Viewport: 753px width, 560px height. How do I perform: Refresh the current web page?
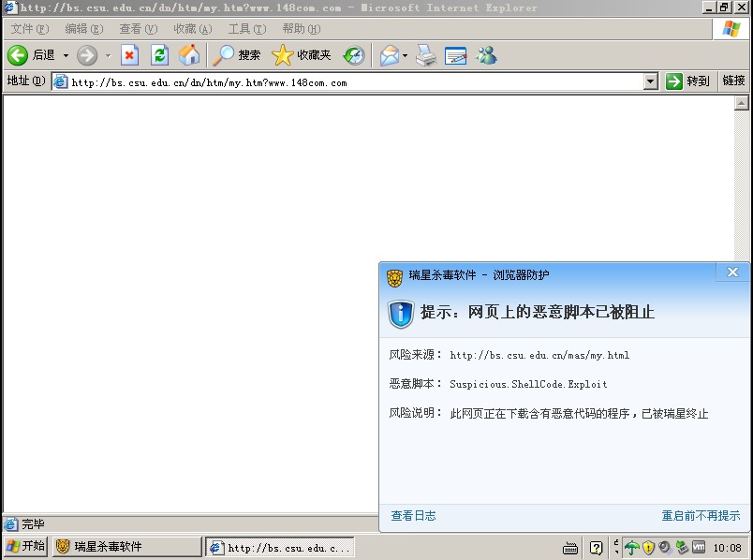(x=159, y=55)
